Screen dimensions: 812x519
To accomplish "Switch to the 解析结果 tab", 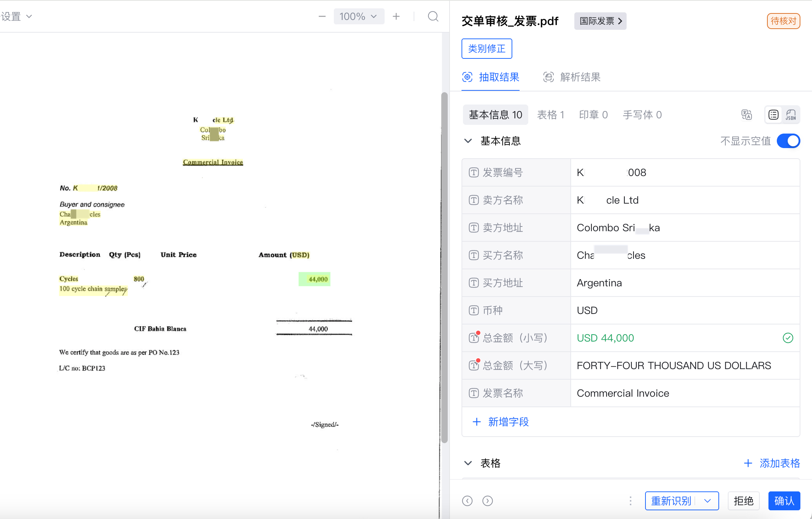I will coord(572,77).
